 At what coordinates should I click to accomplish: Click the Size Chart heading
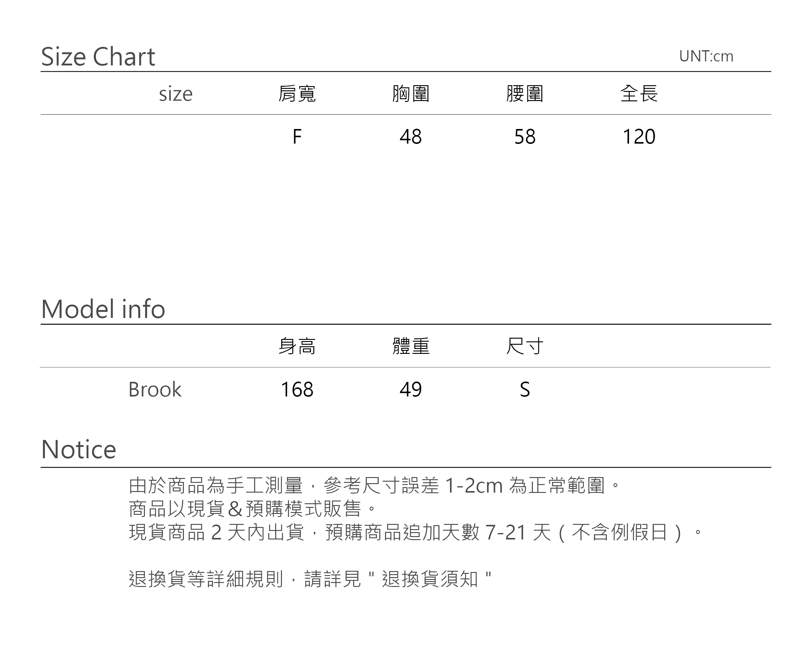pyautogui.click(x=98, y=57)
